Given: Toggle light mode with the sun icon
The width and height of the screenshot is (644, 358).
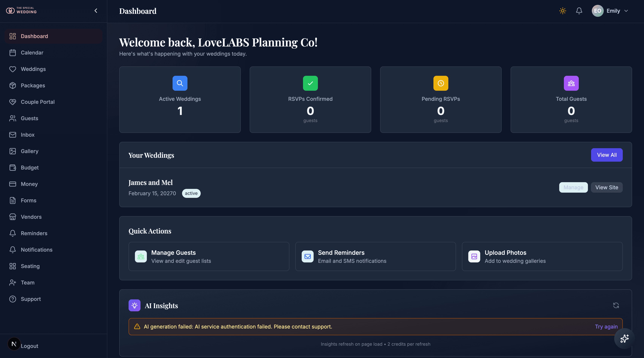Looking at the screenshot, I should 563,11.
